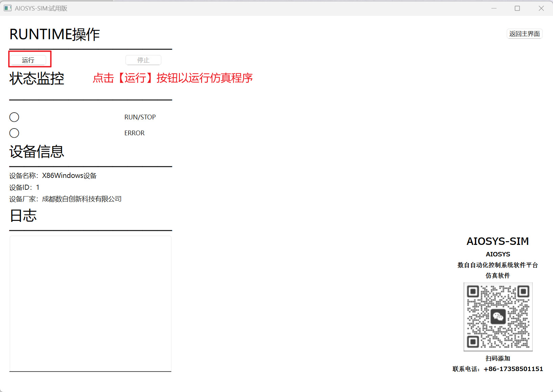Click the 停止 button
553x392 pixels.
(x=143, y=60)
